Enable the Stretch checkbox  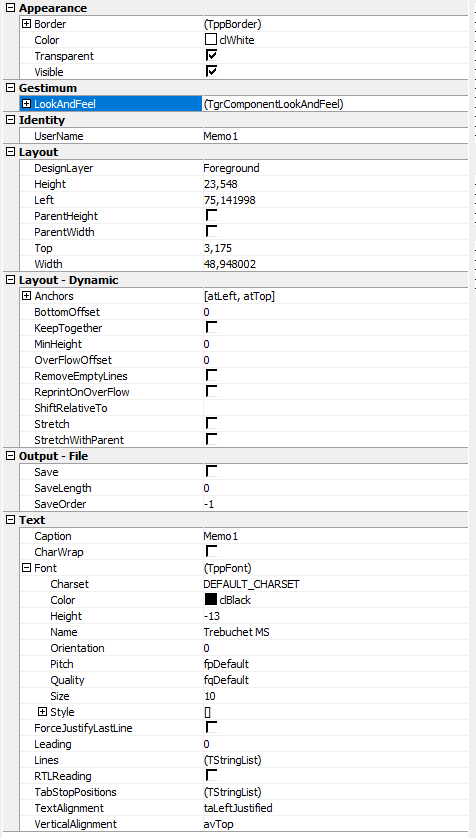212,424
